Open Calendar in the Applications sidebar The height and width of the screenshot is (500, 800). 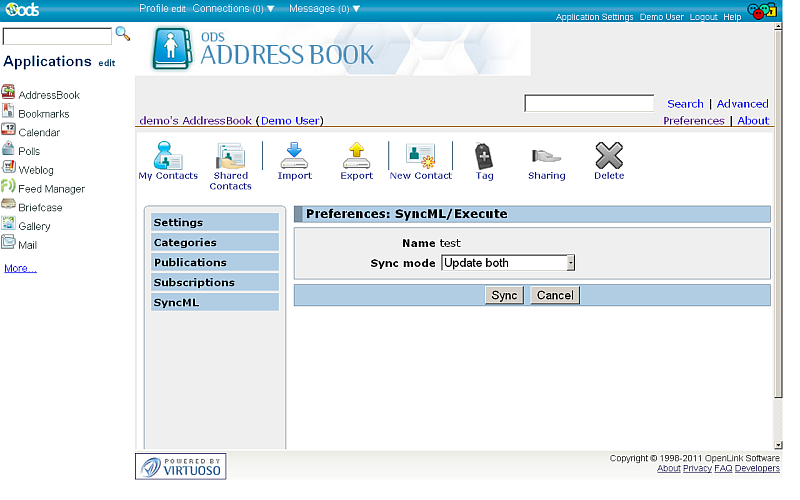click(39, 132)
